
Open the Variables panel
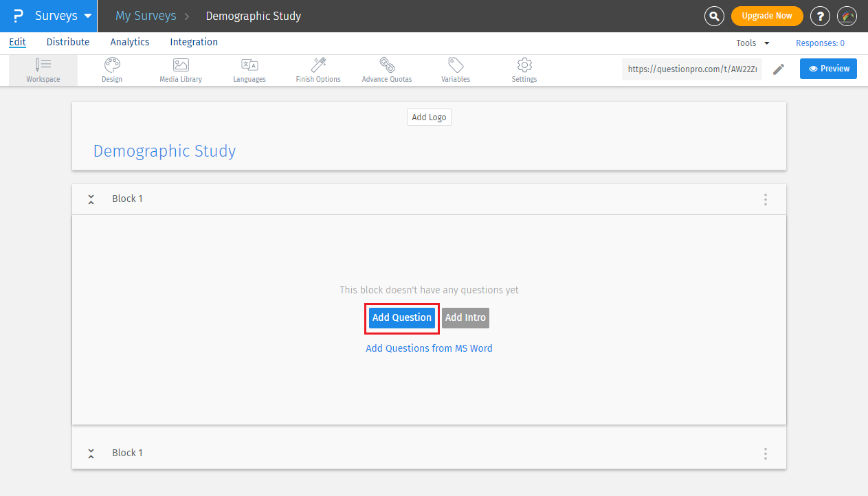[x=455, y=69]
